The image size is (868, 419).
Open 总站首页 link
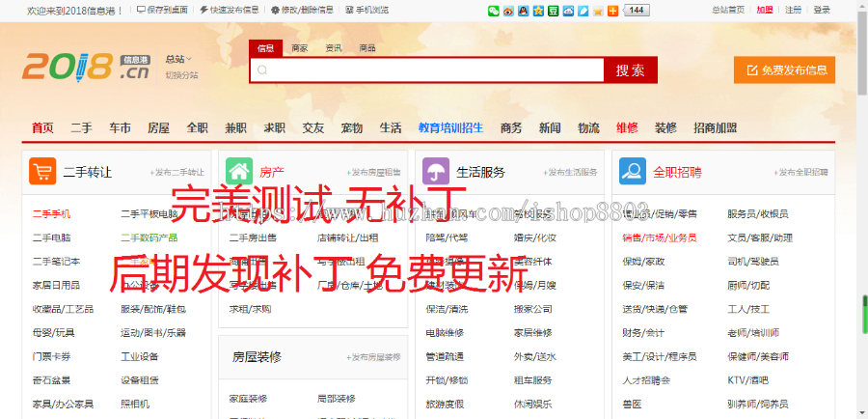[x=728, y=10]
